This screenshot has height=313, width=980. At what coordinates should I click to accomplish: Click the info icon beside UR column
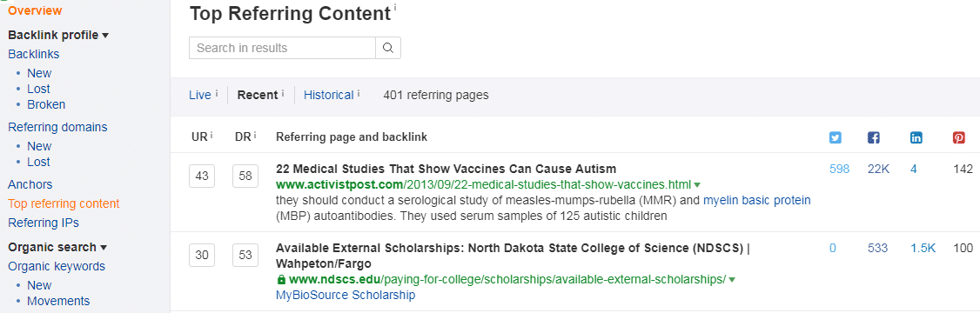[x=211, y=135]
